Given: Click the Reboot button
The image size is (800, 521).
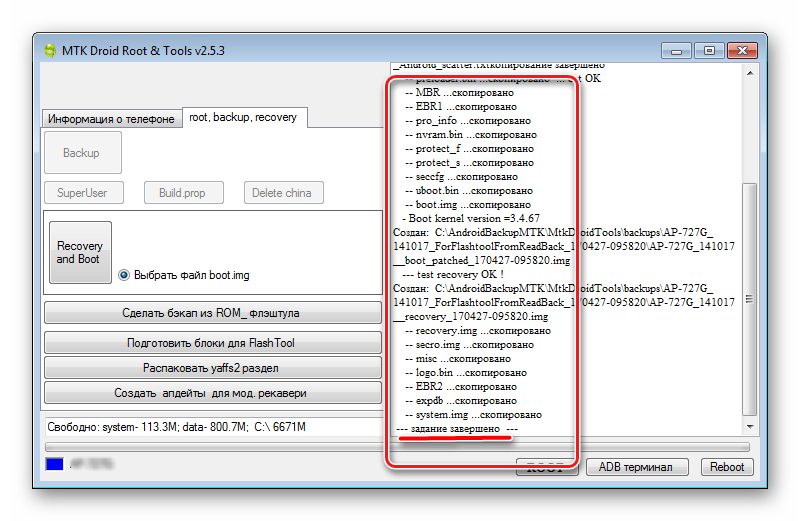Looking at the screenshot, I should tap(727, 467).
